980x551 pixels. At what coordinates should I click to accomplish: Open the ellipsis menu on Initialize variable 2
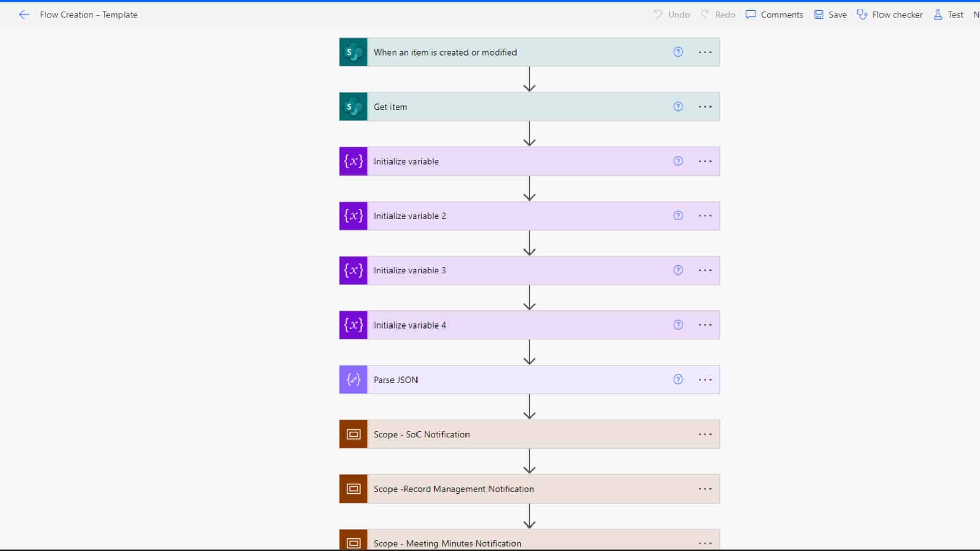tap(705, 216)
